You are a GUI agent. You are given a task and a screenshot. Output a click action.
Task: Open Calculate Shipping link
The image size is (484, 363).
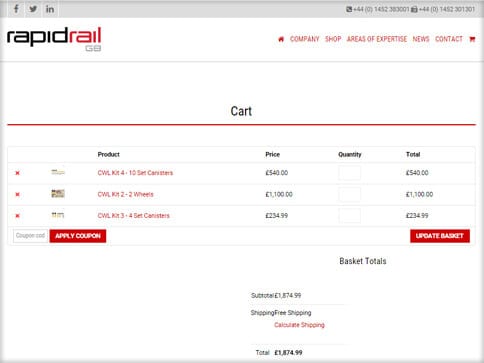point(299,325)
